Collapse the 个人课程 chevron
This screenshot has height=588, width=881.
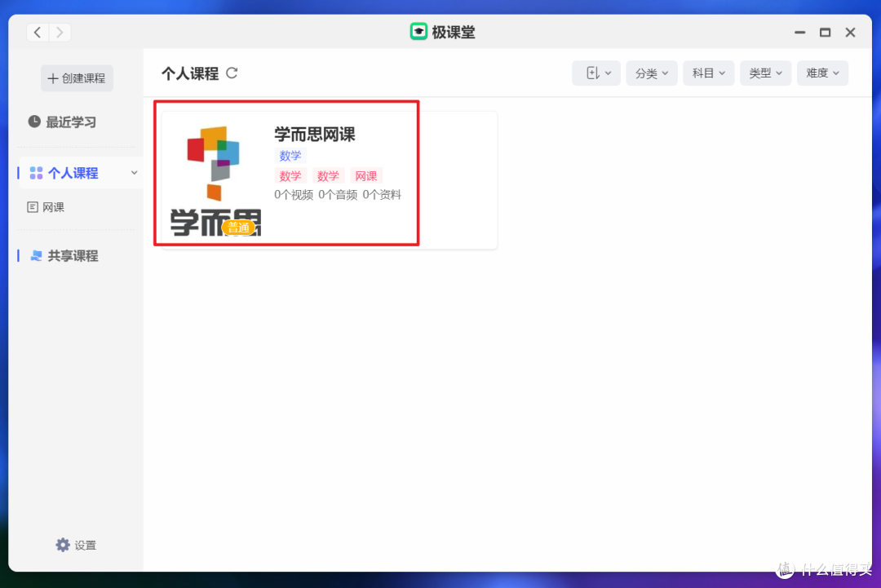(134, 172)
